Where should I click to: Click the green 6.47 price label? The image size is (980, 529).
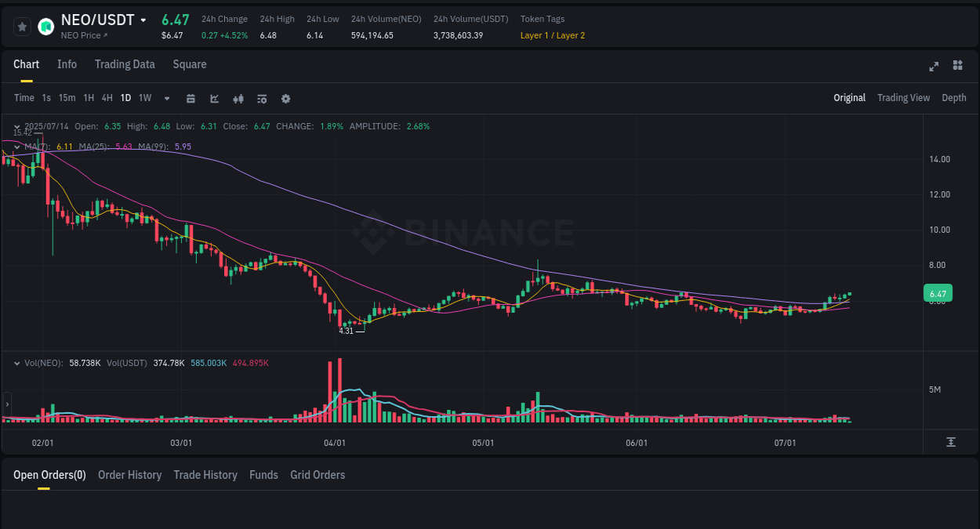pos(936,292)
